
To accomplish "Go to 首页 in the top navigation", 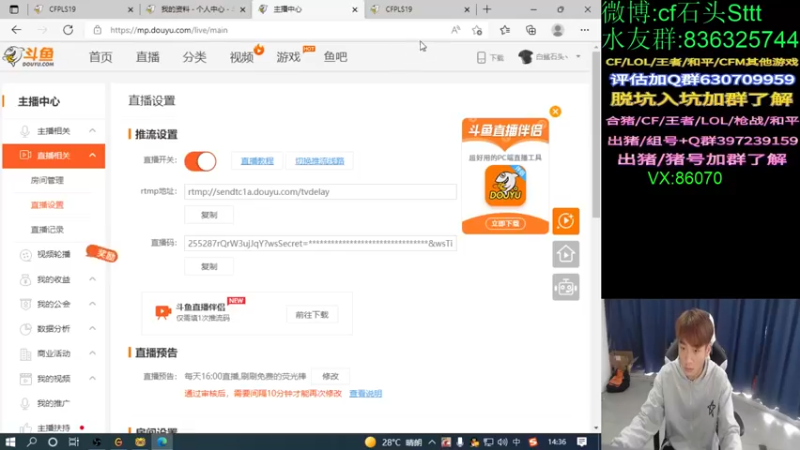I will [101, 57].
